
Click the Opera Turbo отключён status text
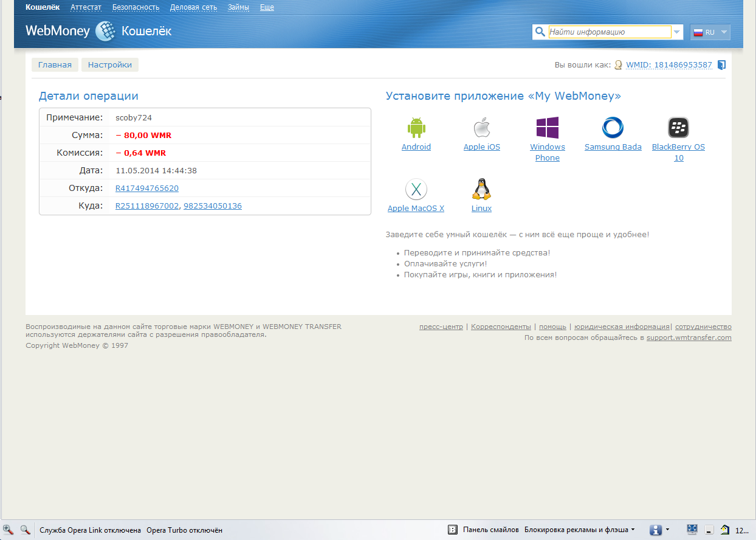tap(185, 530)
